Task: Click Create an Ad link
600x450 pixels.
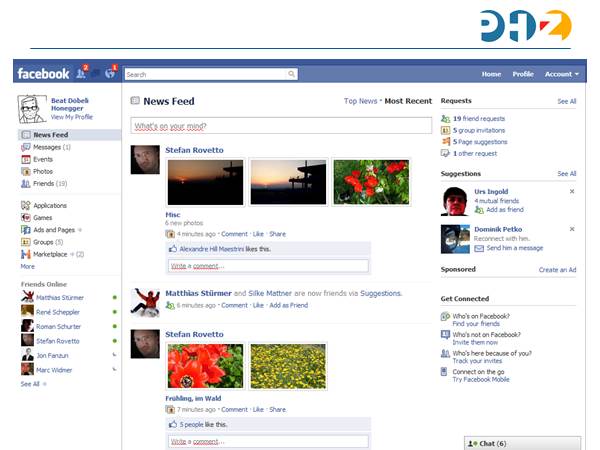Action: click(x=558, y=270)
